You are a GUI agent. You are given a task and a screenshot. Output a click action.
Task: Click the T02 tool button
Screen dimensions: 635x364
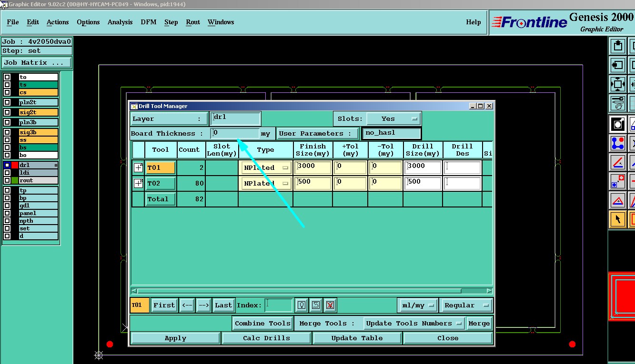click(160, 183)
